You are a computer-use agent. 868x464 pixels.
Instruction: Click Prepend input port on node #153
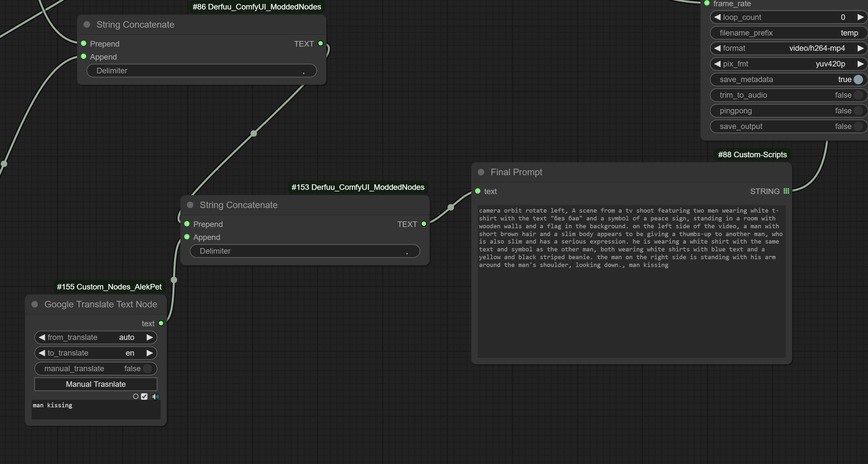click(187, 224)
